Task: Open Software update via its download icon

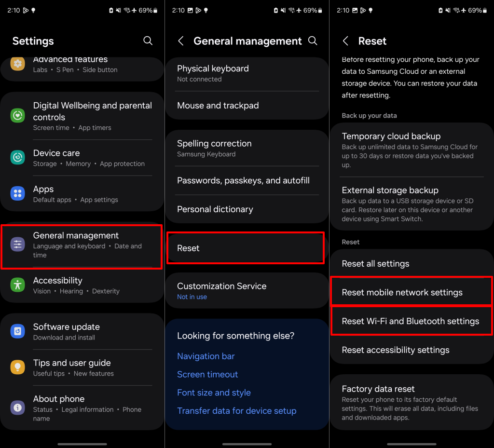Action: pyautogui.click(x=17, y=332)
